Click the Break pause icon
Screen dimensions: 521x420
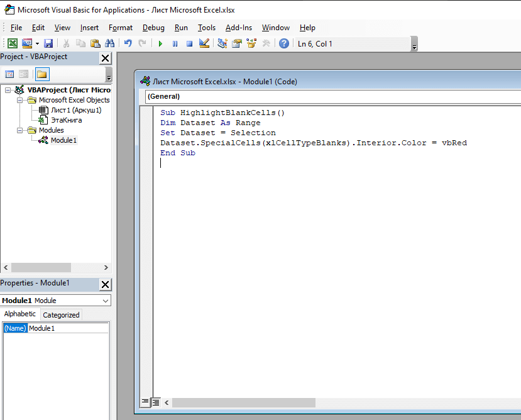[175, 43]
